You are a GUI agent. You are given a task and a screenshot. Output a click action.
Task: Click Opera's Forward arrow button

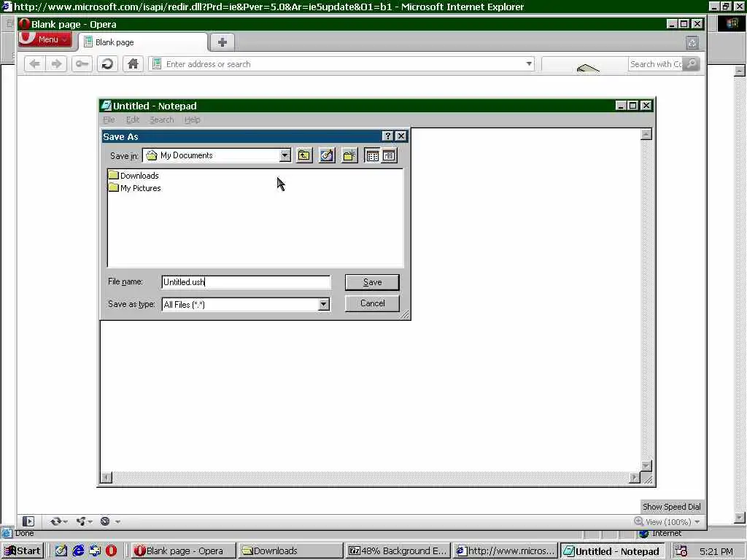[56, 64]
